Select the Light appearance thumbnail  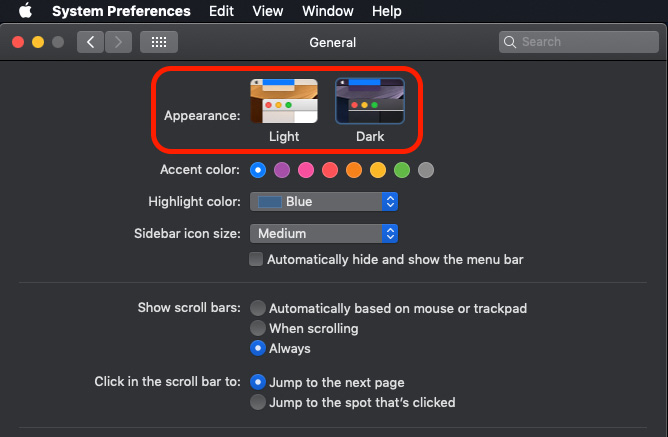click(284, 101)
